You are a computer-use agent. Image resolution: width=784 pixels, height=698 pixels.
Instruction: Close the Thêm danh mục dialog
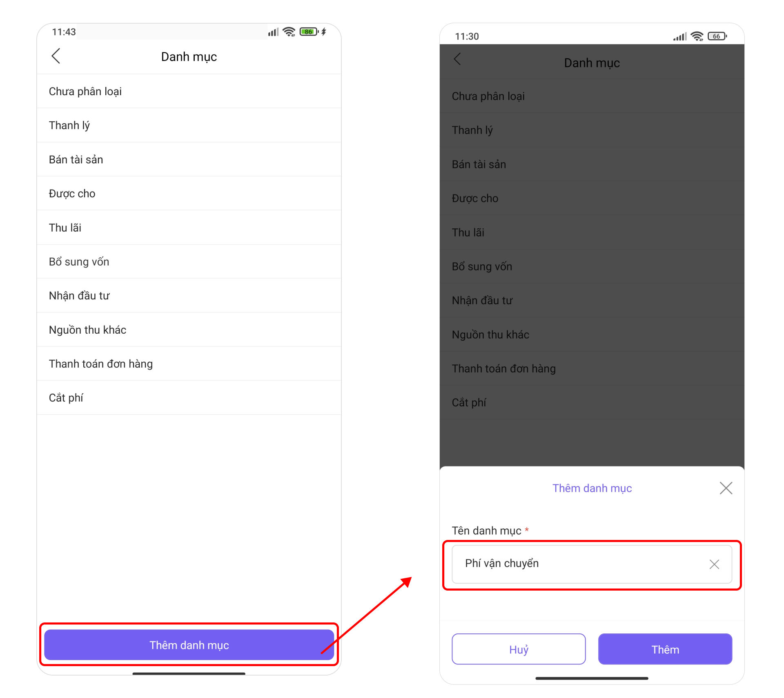pyautogui.click(x=726, y=488)
